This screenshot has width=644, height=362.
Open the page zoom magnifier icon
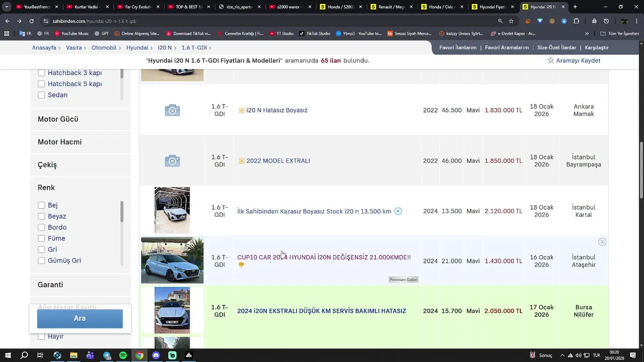(500, 21)
